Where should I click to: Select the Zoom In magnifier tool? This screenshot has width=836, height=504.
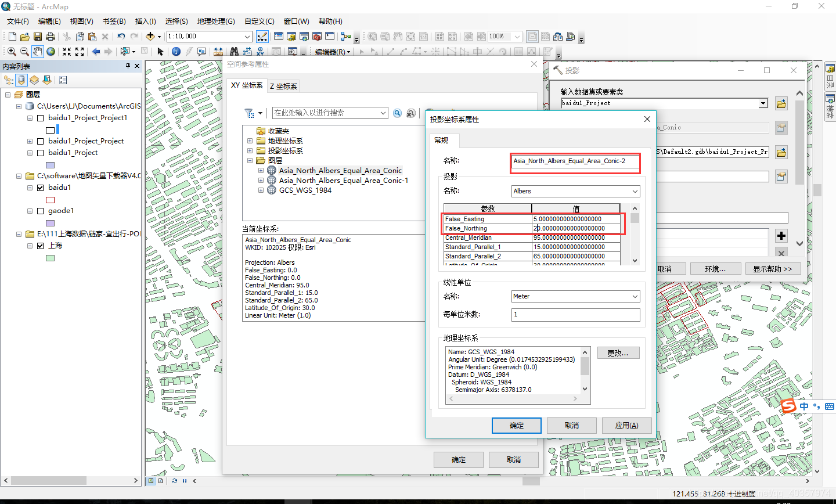point(12,52)
